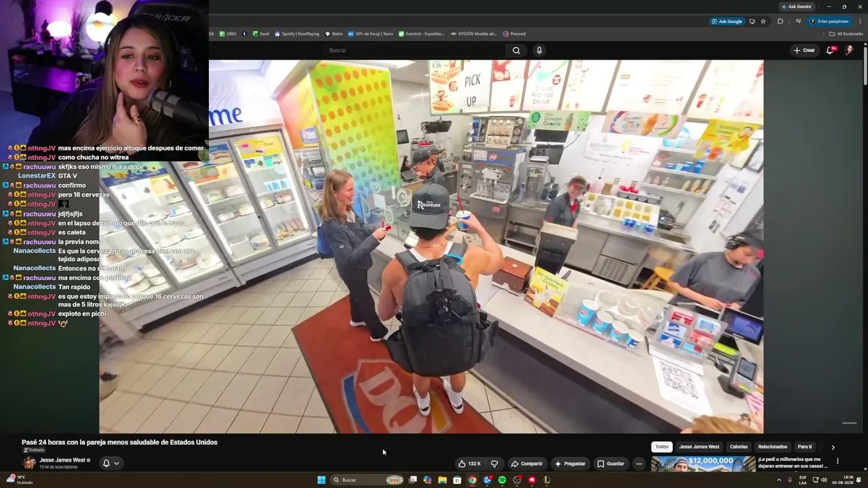Open the League of Legends taskbar icon
The image size is (868, 488).
coord(547,480)
